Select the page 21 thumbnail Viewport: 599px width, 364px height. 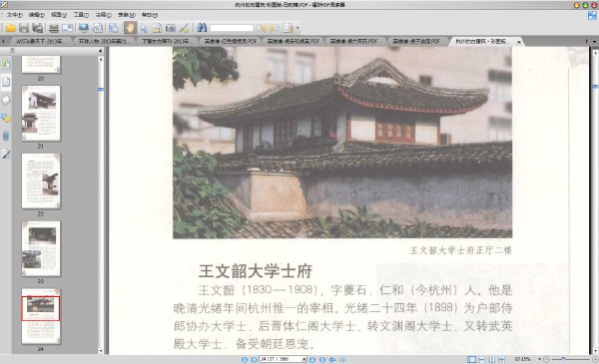pos(41,114)
